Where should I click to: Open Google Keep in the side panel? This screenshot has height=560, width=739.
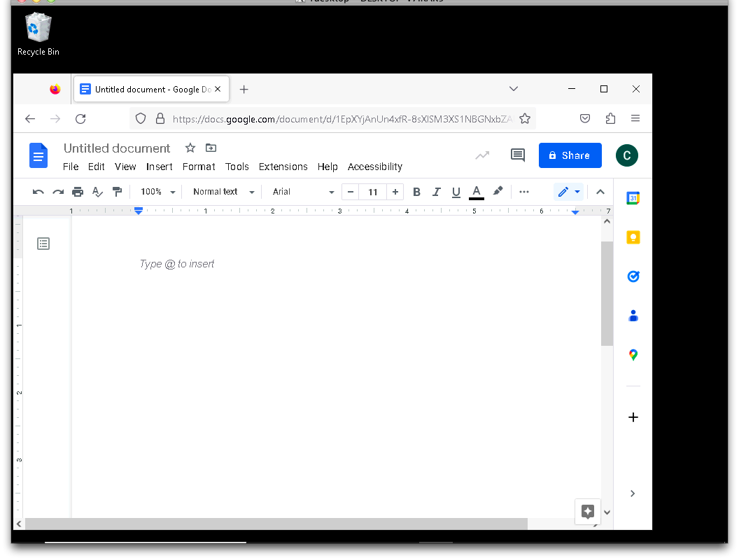pos(633,237)
